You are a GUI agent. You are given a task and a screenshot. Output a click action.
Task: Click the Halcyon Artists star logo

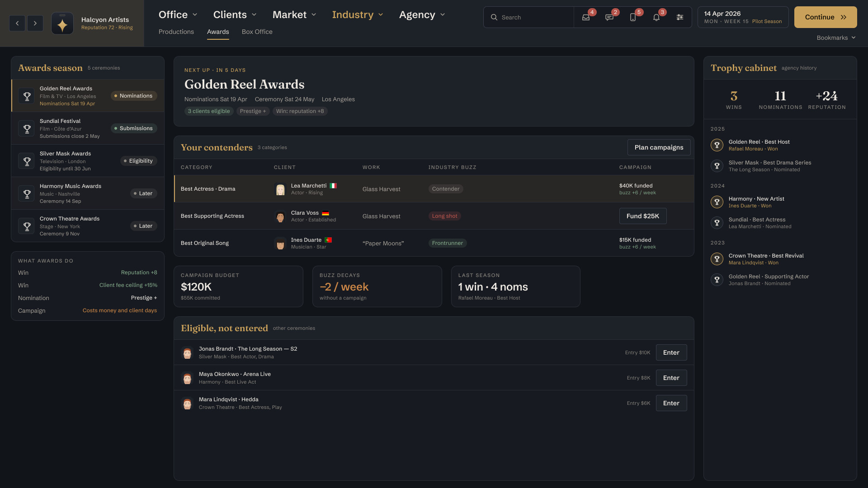click(62, 23)
